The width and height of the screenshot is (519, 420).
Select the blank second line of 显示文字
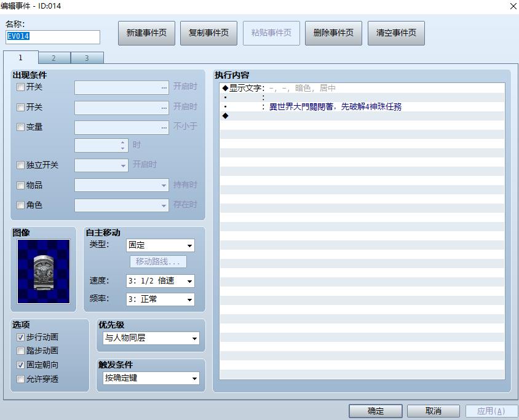(x=362, y=97)
